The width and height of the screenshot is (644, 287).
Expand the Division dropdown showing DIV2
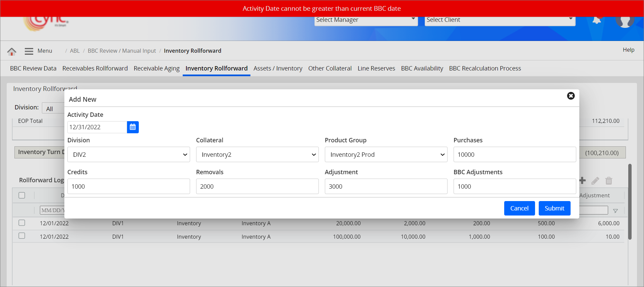tap(129, 154)
